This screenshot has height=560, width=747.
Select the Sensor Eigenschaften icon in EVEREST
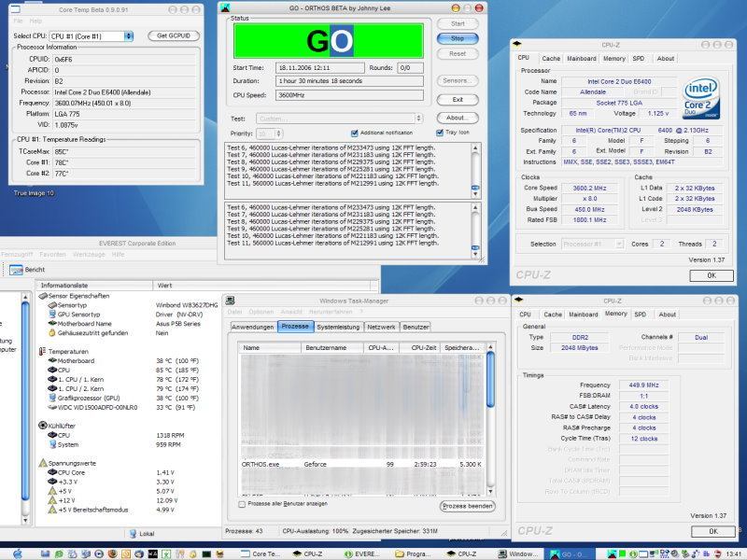(43, 296)
